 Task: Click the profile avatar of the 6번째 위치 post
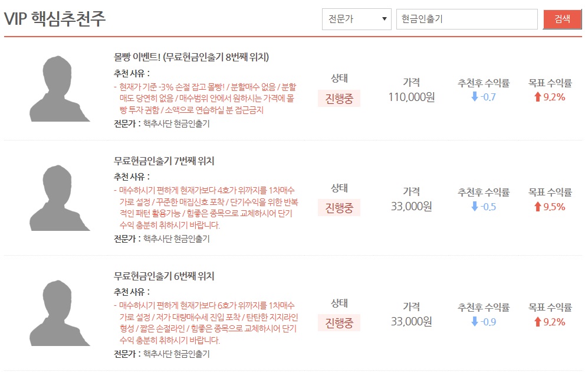pyautogui.click(x=60, y=313)
